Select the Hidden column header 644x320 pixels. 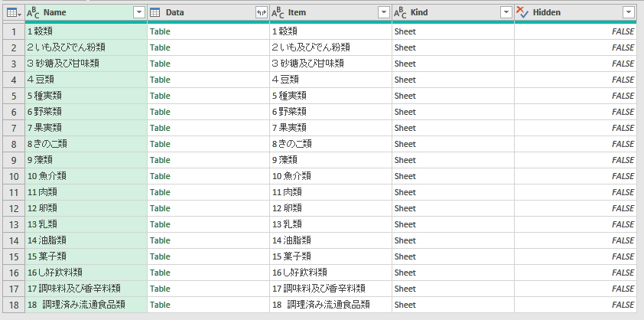point(575,13)
